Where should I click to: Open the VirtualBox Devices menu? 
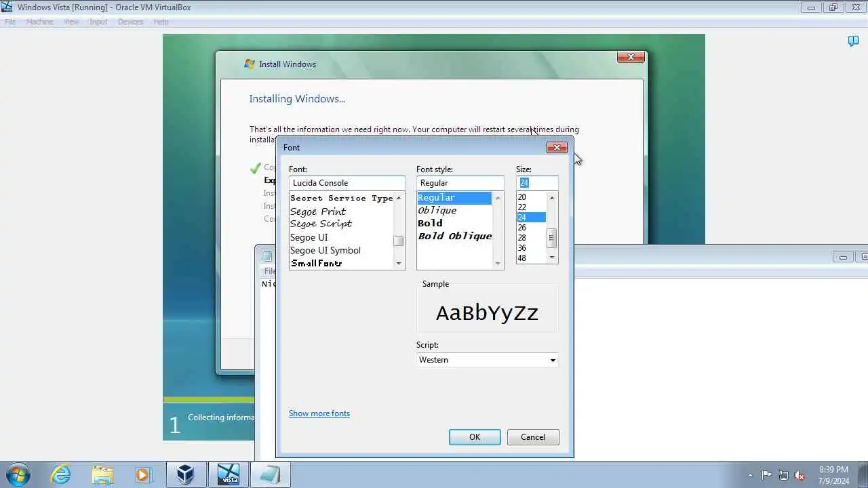(x=130, y=22)
